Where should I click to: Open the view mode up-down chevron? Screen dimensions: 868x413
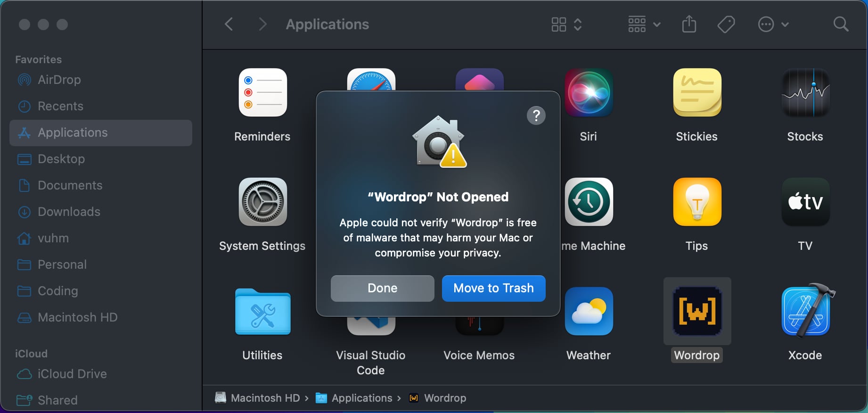point(578,25)
